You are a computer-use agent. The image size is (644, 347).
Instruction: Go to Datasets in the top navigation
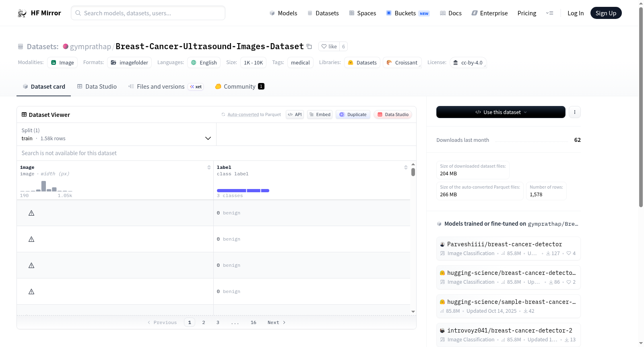click(323, 13)
